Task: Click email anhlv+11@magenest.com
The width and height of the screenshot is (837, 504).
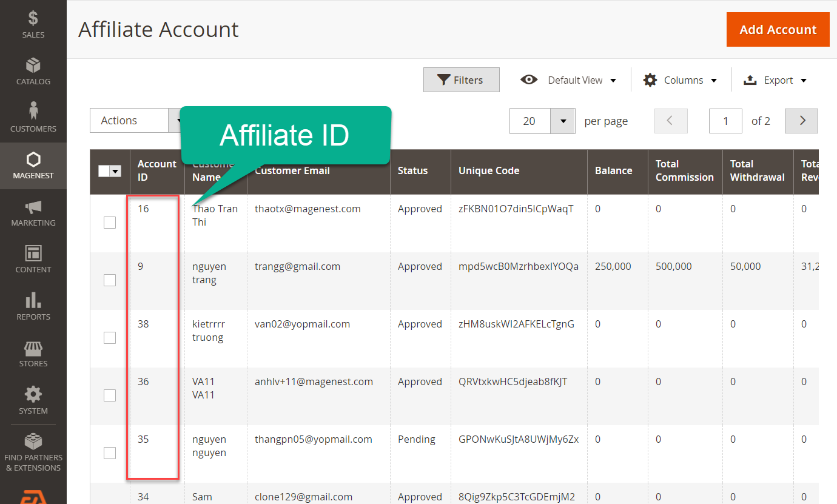Action: pos(314,381)
